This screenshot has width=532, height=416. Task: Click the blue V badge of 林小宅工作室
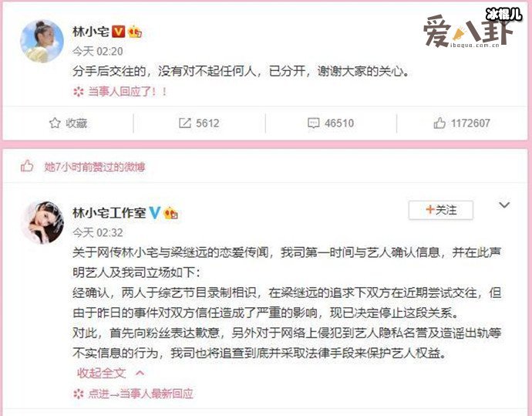click(x=154, y=213)
